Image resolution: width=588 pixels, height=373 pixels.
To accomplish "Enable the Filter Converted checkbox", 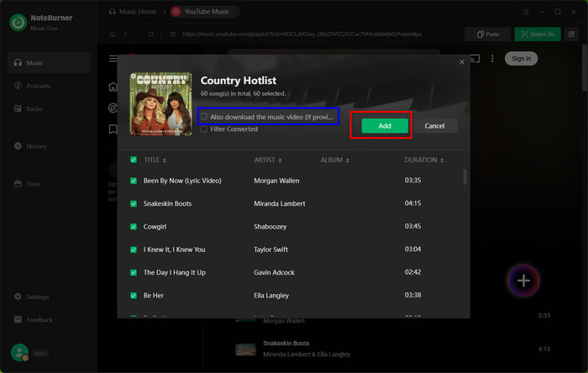I will pyautogui.click(x=203, y=129).
